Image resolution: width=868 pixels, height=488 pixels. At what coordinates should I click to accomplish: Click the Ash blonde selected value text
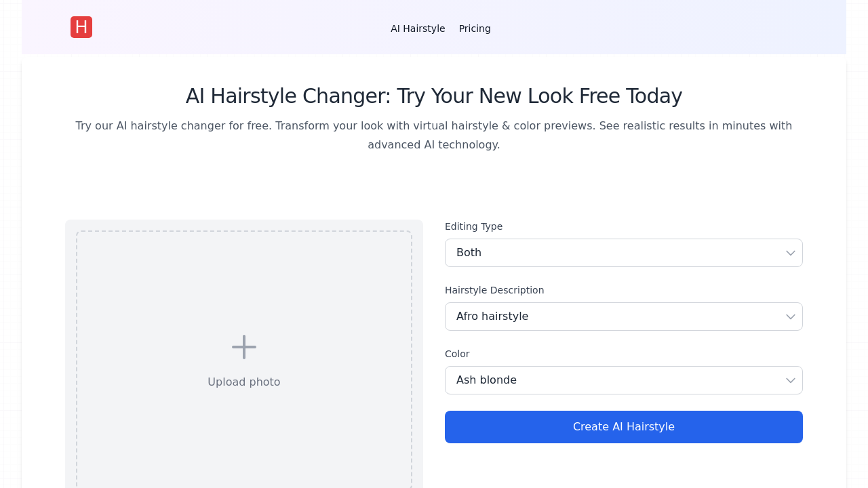[x=486, y=380]
